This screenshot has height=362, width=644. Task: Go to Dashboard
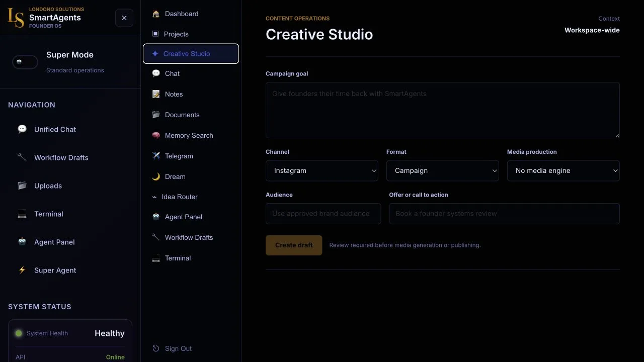click(x=191, y=14)
